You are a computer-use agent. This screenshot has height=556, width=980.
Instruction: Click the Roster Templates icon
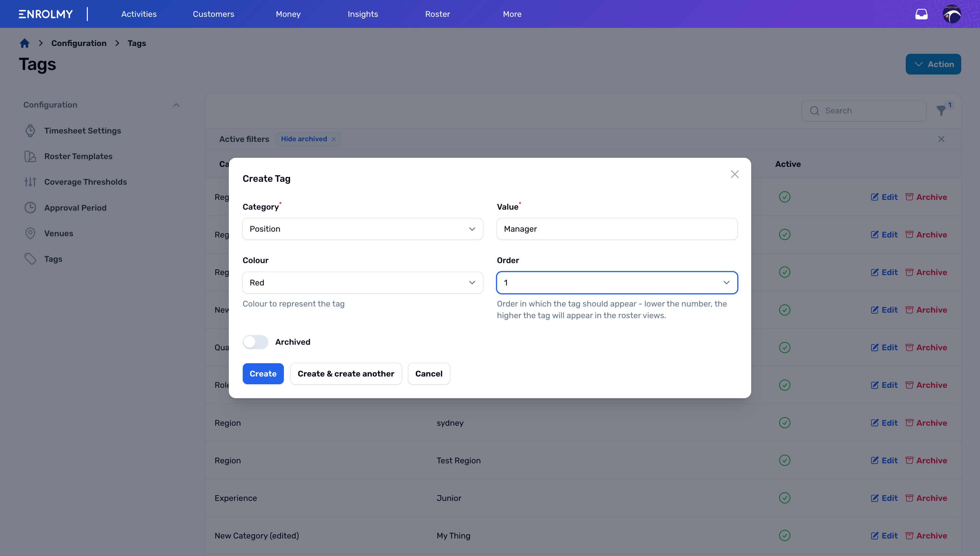[30, 156]
